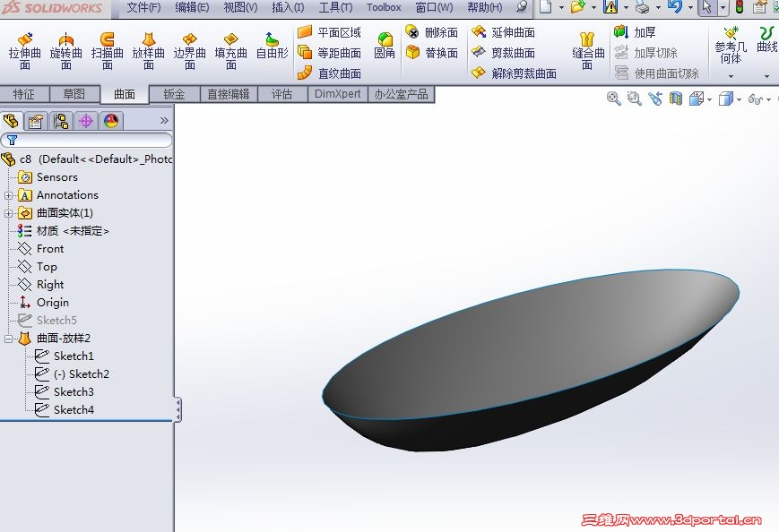The width and height of the screenshot is (779, 532).
Task: Expand the Annotations tree node
Action: pyautogui.click(x=8, y=195)
